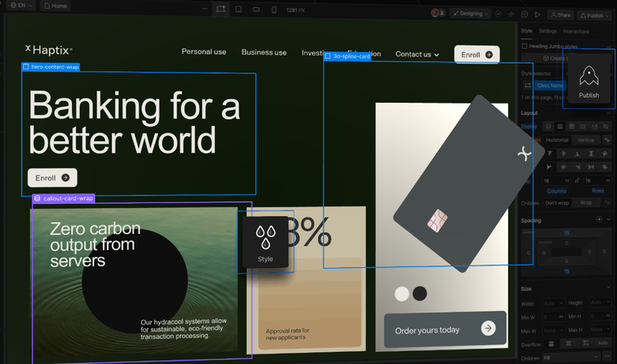Click reverse direction icon beside Vertical
The width and height of the screenshot is (617, 364).
[x=608, y=140]
